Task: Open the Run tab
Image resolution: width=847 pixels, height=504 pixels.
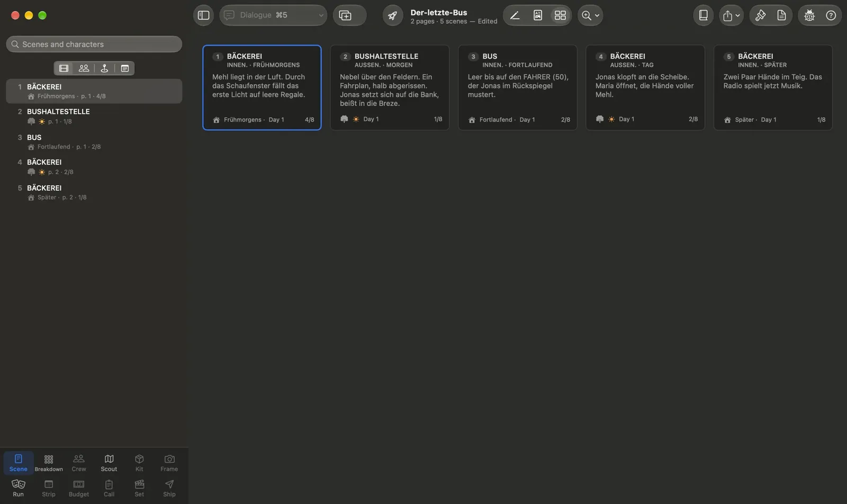Action: [x=19, y=488]
